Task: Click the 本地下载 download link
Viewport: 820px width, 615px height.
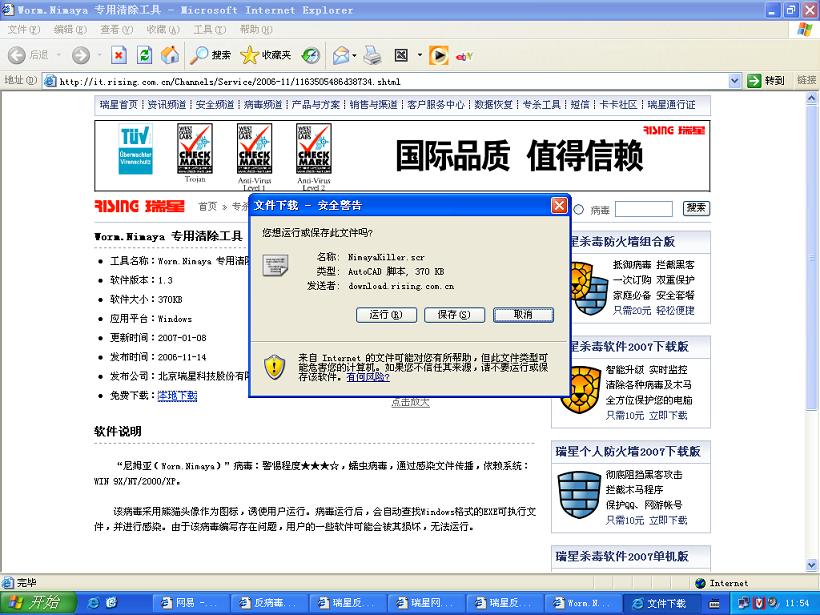Action: [177, 396]
